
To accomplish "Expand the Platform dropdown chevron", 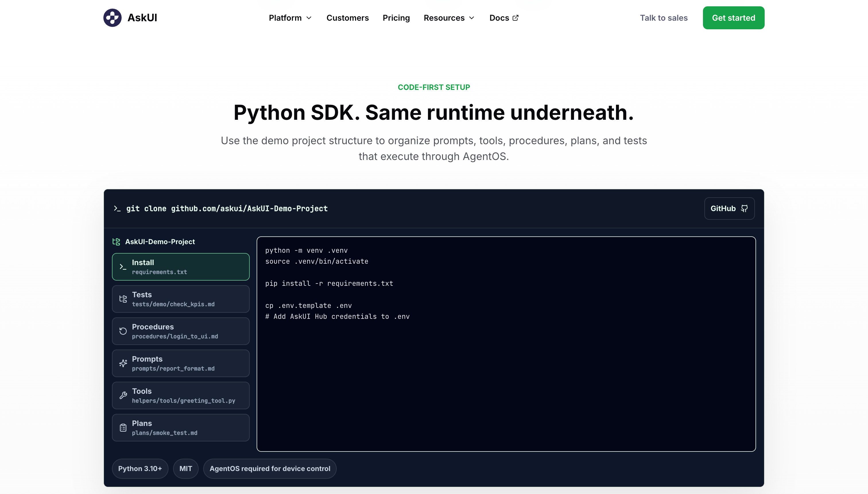I will (309, 18).
